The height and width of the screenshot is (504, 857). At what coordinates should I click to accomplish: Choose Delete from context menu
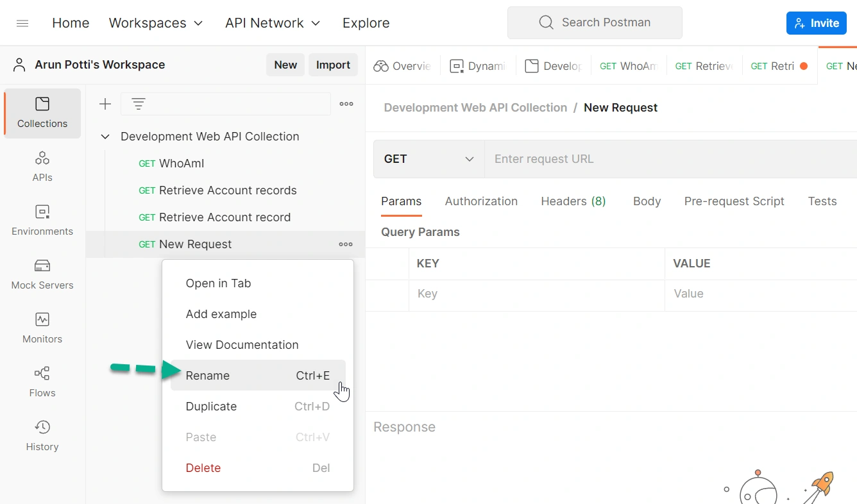tap(258, 468)
